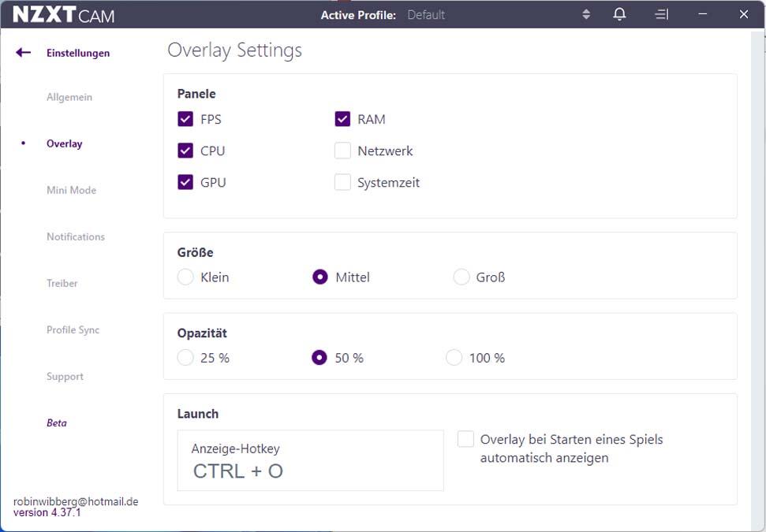The height and width of the screenshot is (532, 766).
Task: Select Klein overlay size
Action: [x=185, y=277]
